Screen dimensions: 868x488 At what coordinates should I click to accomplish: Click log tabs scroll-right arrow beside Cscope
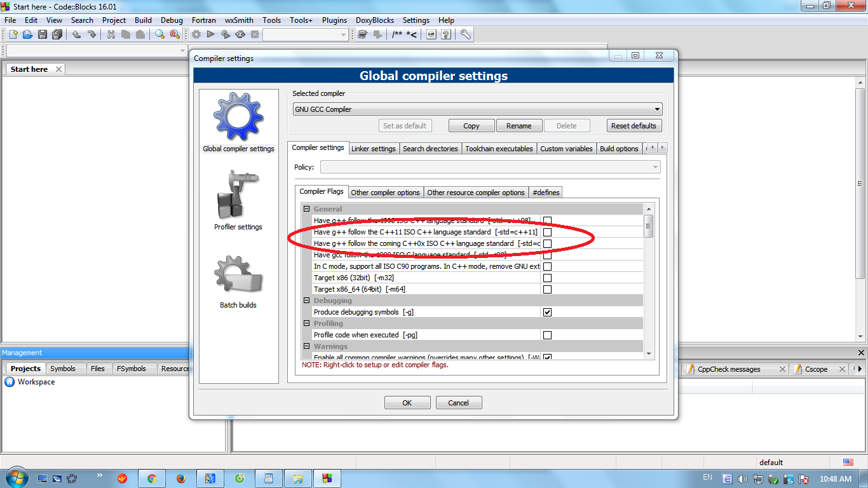[x=860, y=369]
